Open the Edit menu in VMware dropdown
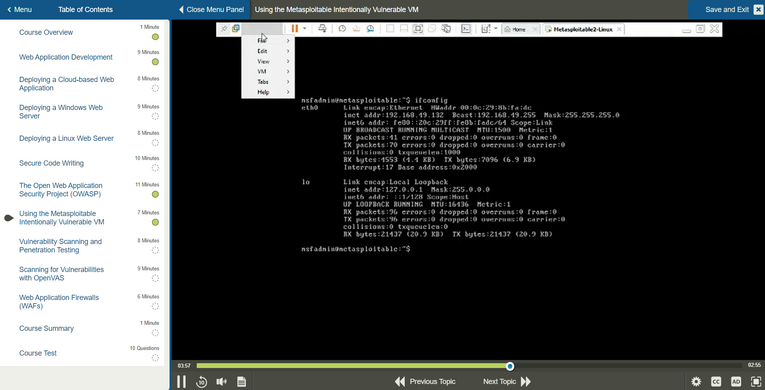 pyautogui.click(x=268, y=51)
